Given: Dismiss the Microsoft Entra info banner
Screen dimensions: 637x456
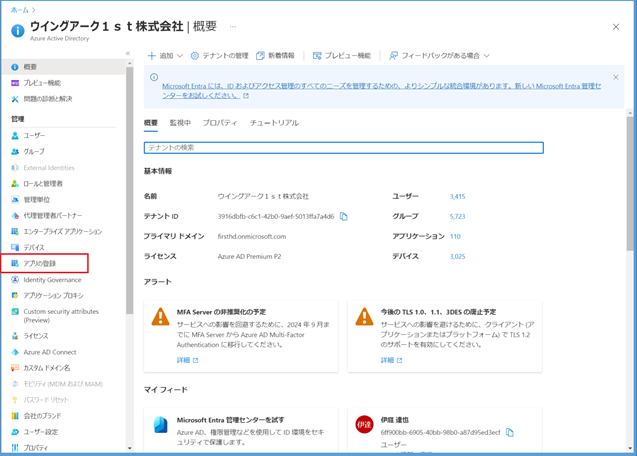Looking at the screenshot, I should tap(616, 77).
